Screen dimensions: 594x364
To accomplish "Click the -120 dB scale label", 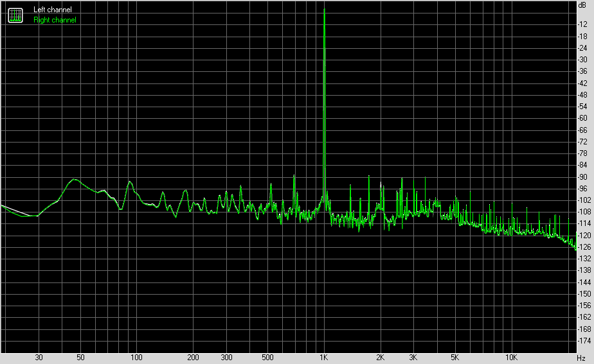I will (584, 236).
